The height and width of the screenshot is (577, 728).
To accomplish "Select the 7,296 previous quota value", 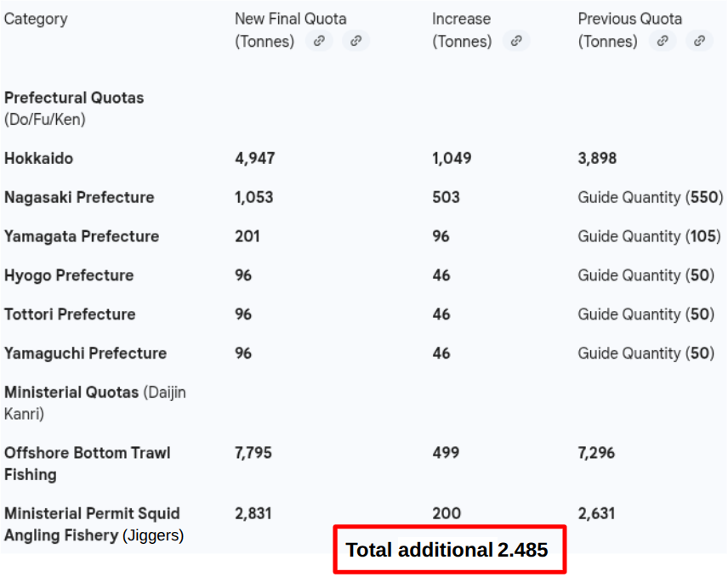I will coord(596,453).
